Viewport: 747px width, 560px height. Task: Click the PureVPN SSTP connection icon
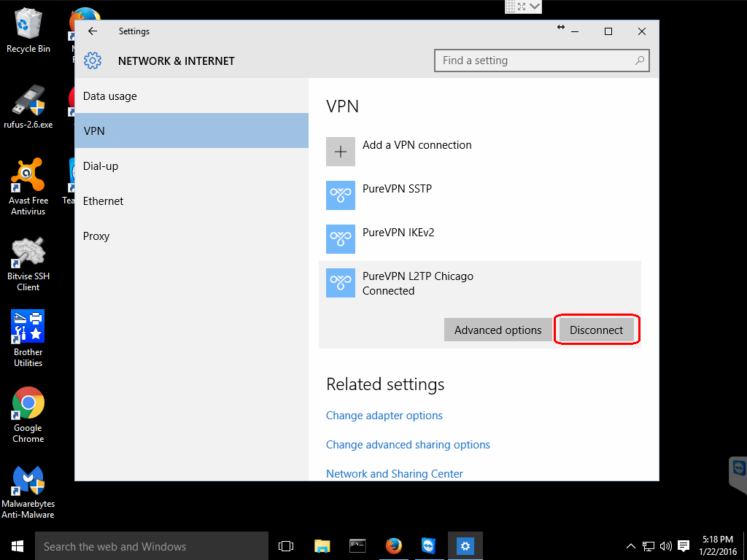(340, 195)
